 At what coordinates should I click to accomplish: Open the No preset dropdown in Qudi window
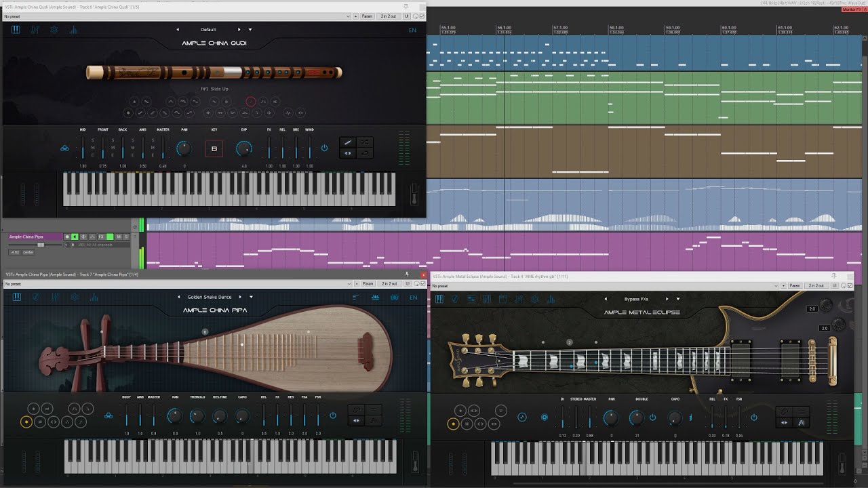[x=177, y=16]
